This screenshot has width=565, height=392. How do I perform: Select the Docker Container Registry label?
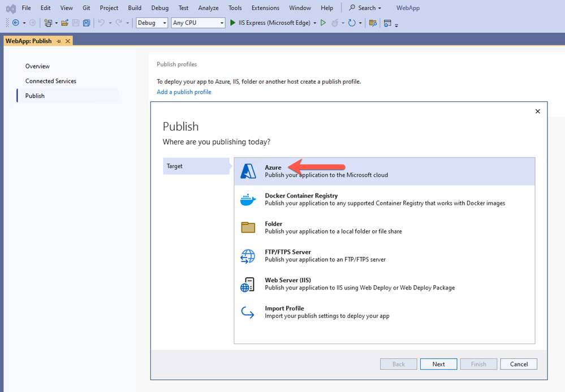(301, 196)
